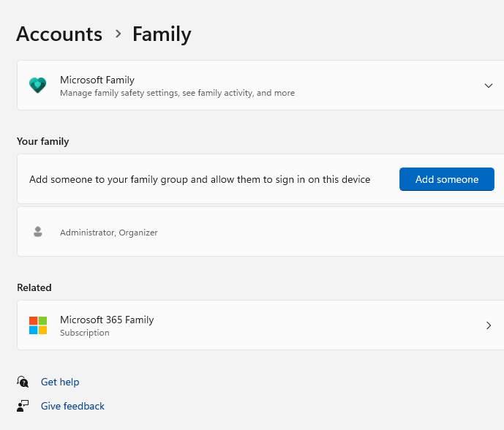Viewport: 504px width, 430px height.
Task: Select the Administrator, Organizer account row
Action: point(108,233)
